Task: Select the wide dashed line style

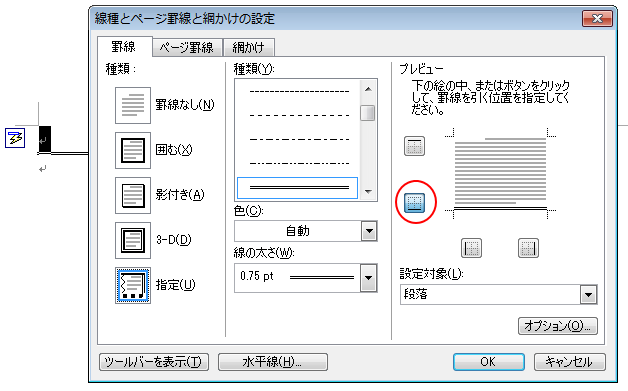Action: click(299, 115)
